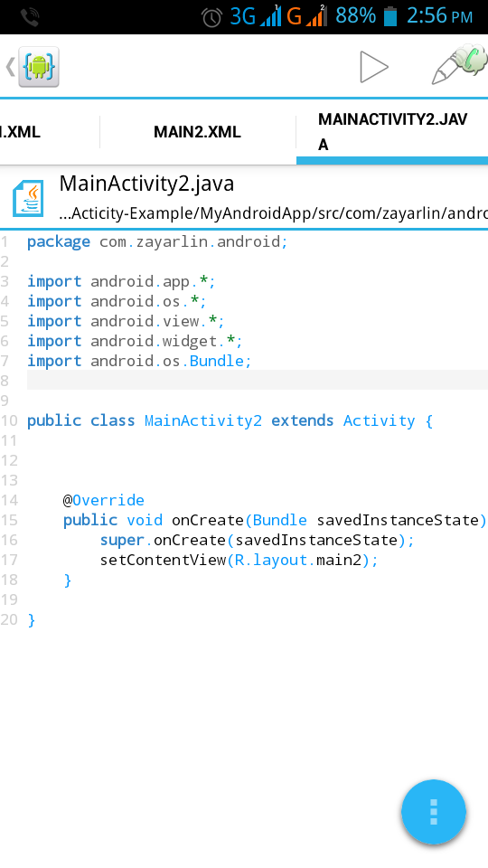
Task: Tap the AIDE Android app icon
Action: click(x=38, y=67)
